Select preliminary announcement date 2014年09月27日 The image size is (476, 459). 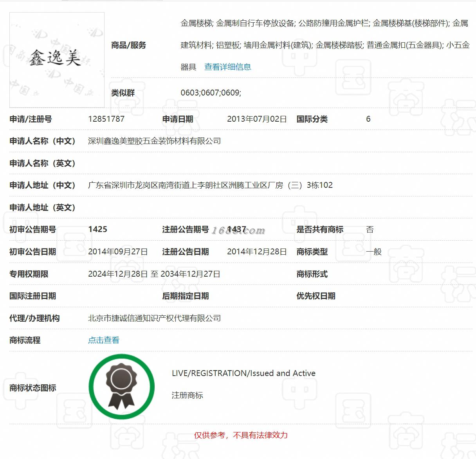(118, 252)
